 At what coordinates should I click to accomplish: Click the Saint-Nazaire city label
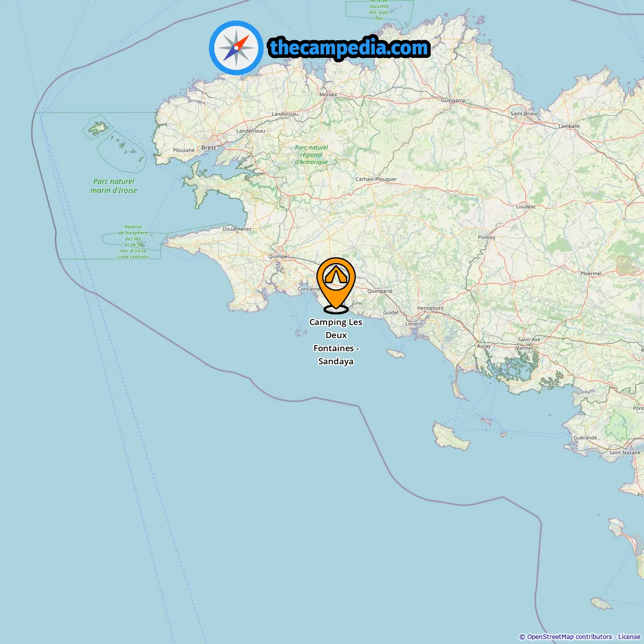[x=624, y=452]
